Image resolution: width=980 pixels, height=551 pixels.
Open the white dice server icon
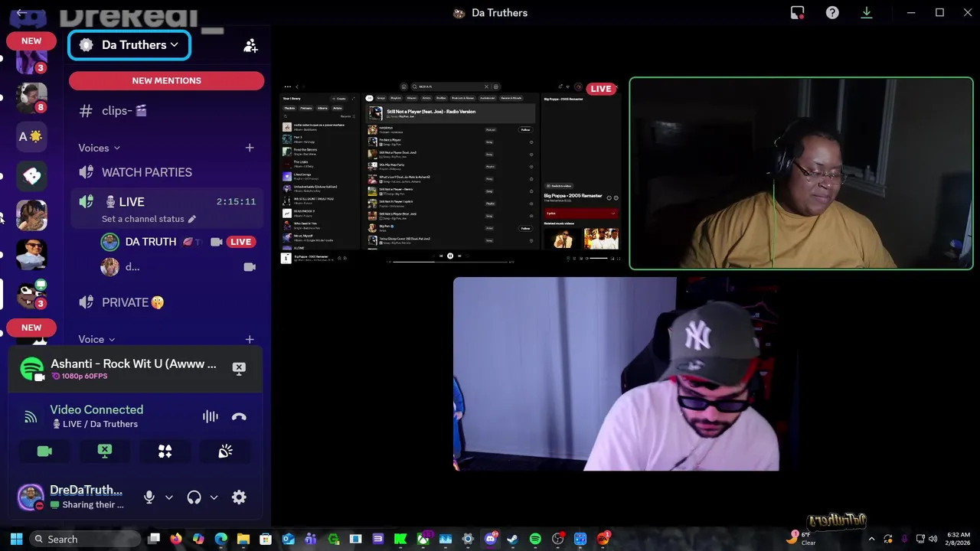pyautogui.click(x=31, y=176)
